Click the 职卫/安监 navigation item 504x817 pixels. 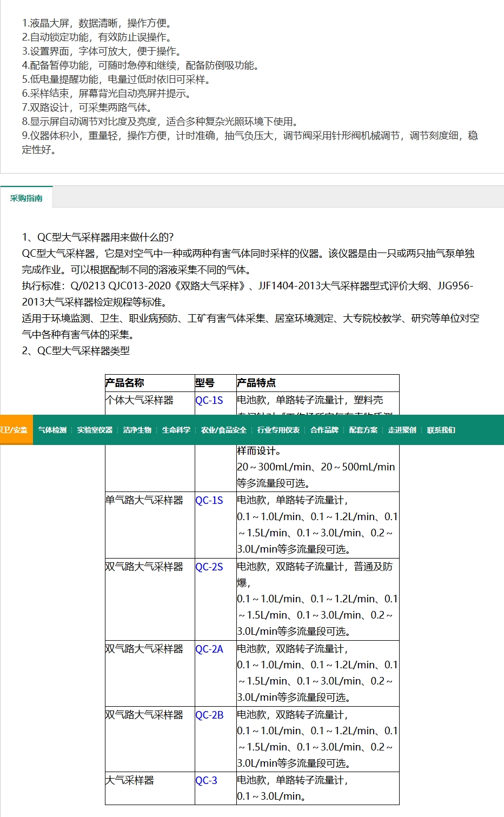tap(14, 430)
